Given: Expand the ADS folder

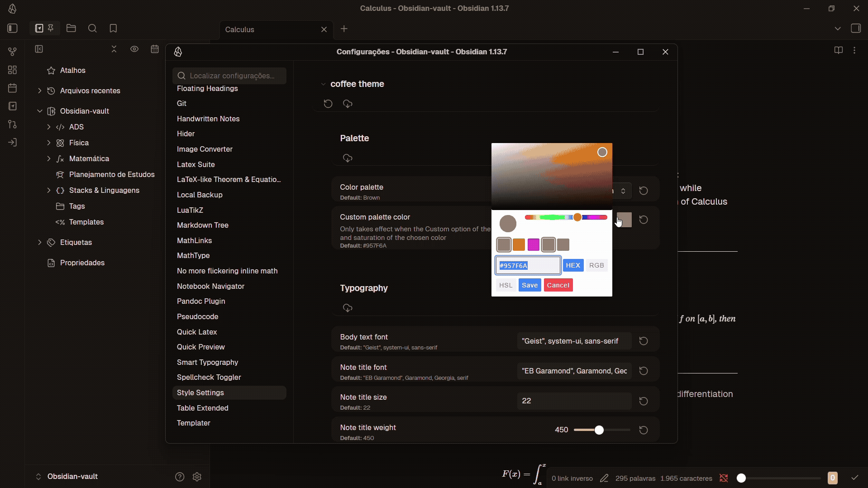Looking at the screenshot, I should tap(48, 127).
